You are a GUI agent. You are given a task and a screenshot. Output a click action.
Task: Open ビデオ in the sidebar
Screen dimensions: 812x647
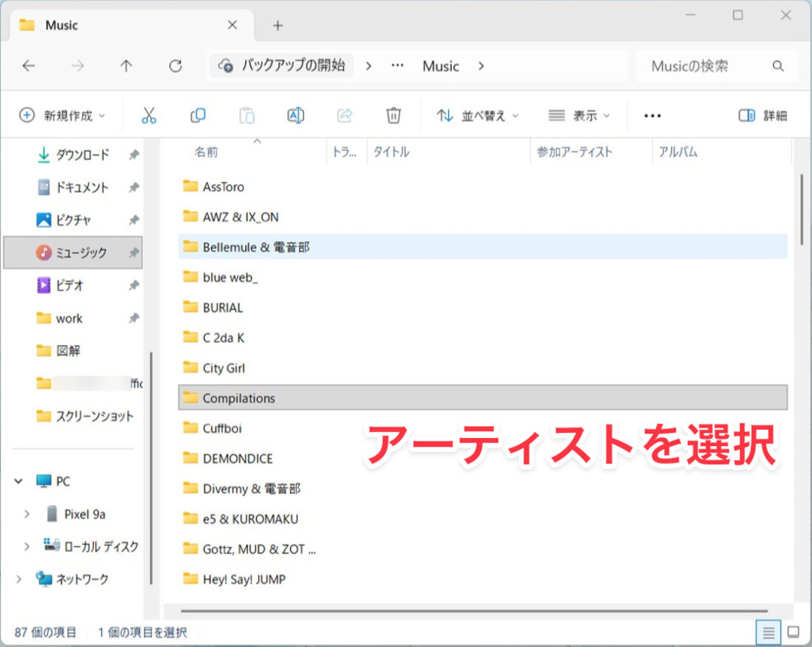(69, 285)
